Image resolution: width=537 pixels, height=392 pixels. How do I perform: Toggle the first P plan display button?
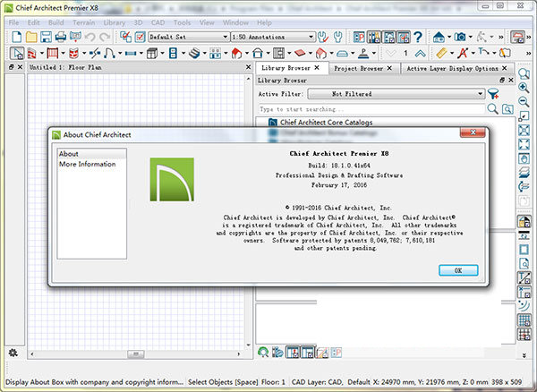[x=359, y=37]
